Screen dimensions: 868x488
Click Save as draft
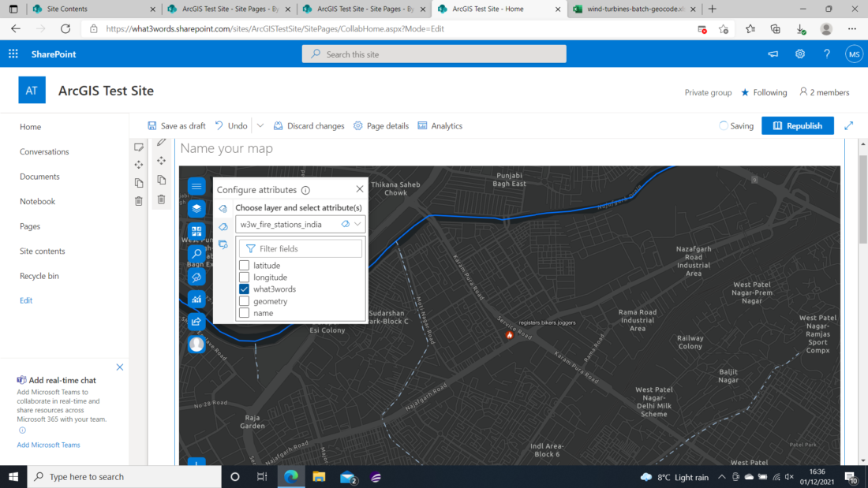177,125
